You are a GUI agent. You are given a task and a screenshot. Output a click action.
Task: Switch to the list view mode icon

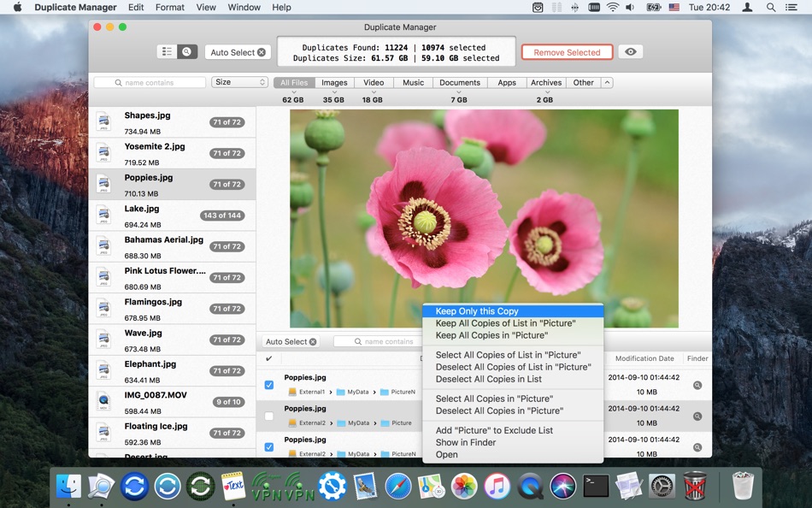pos(167,52)
